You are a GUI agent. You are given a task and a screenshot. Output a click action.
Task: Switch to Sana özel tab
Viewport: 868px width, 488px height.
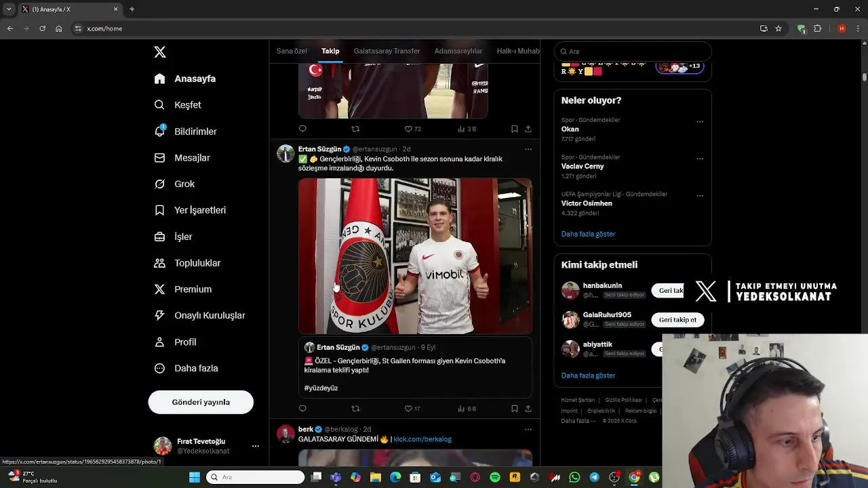point(292,51)
